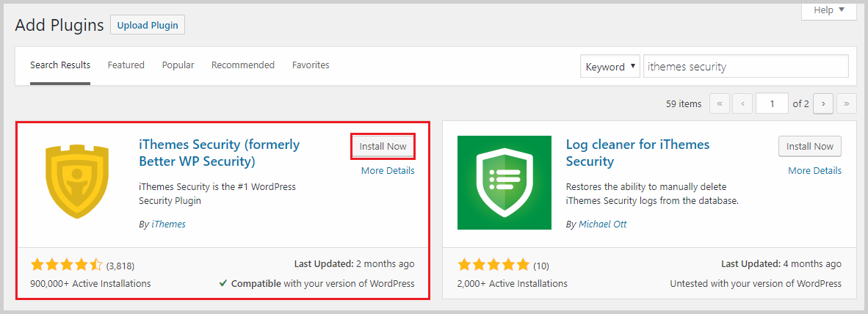
Task: Click Last Updated 4 months ago text
Action: pos(781,264)
